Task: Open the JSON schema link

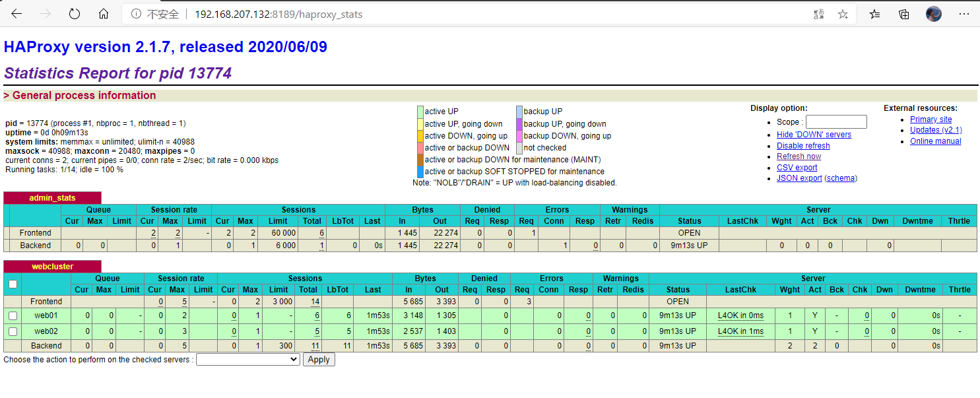Action: (841, 178)
